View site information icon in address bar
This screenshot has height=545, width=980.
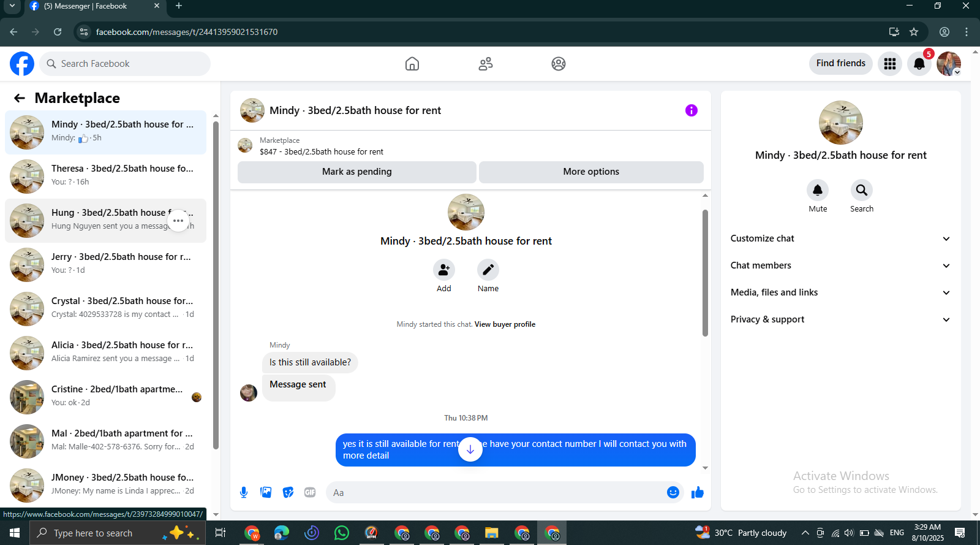[84, 32]
